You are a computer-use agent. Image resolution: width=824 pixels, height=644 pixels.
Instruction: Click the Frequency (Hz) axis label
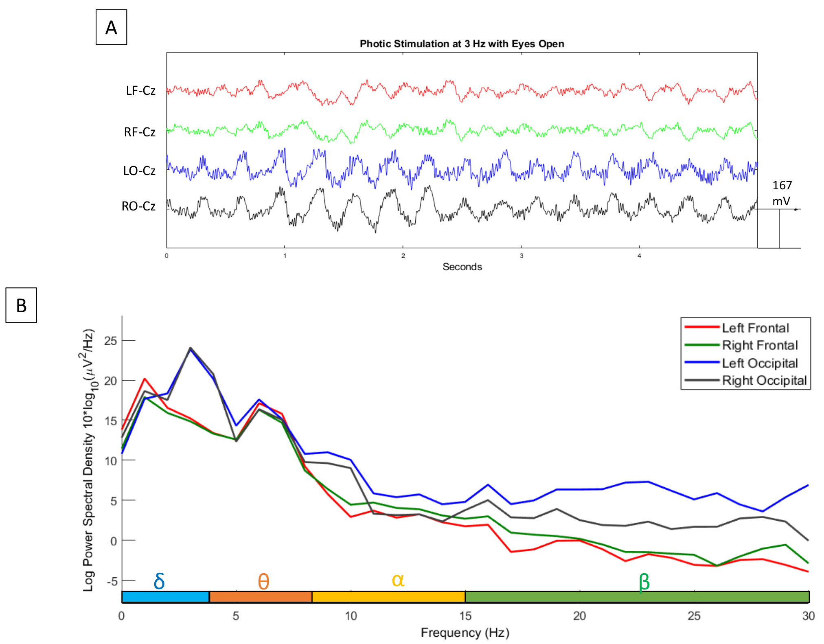465,632
